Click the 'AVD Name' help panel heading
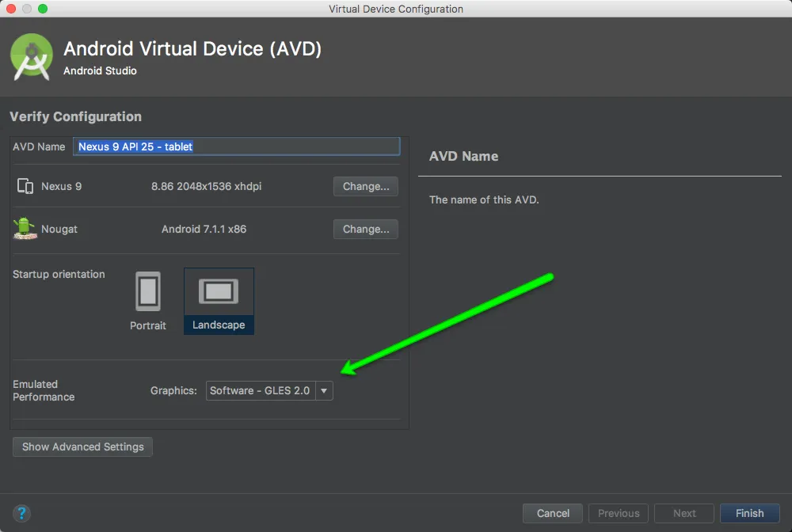Image resolution: width=792 pixels, height=532 pixels. pyautogui.click(x=463, y=157)
